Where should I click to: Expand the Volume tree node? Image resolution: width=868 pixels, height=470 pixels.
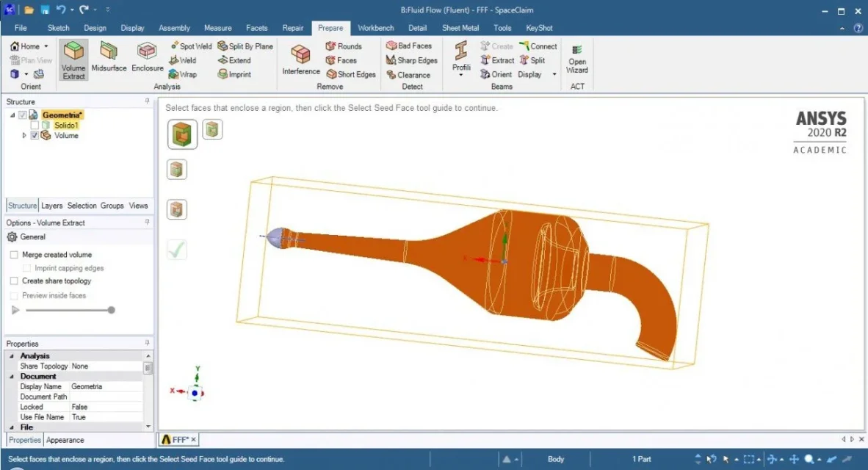pyautogui.click(x=25, y=136)
